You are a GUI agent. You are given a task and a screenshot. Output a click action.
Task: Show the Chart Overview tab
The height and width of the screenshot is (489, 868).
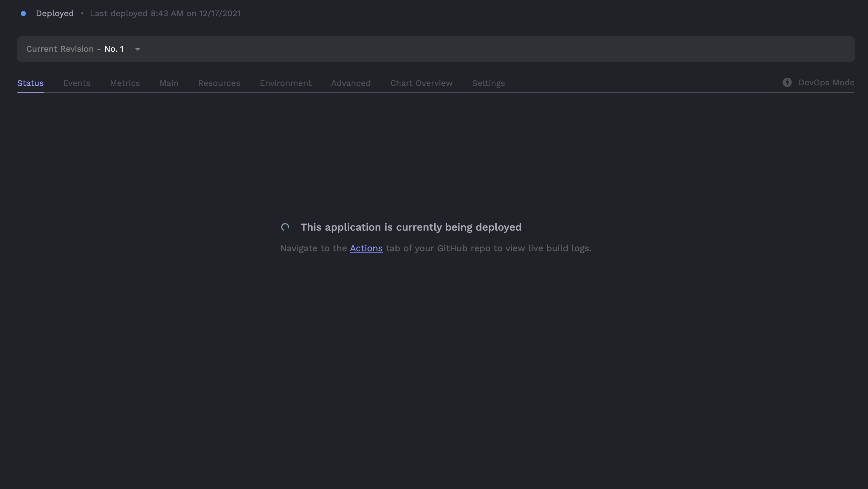point(421,83)
